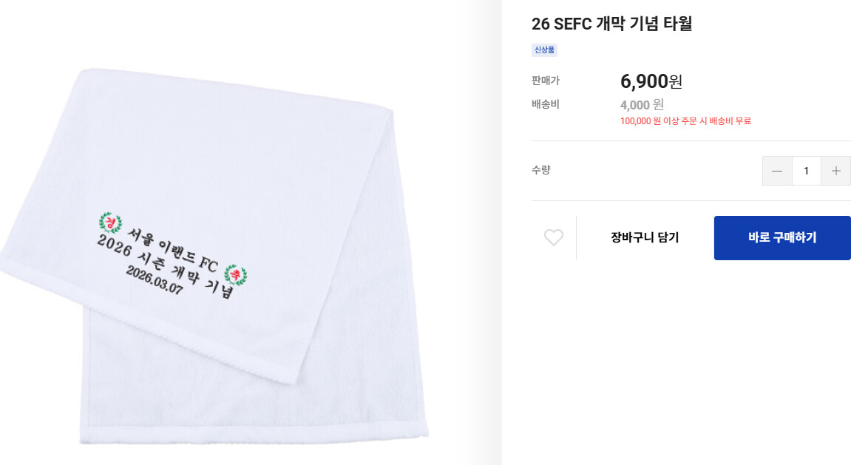Increase quantity with the plus button

835,171
